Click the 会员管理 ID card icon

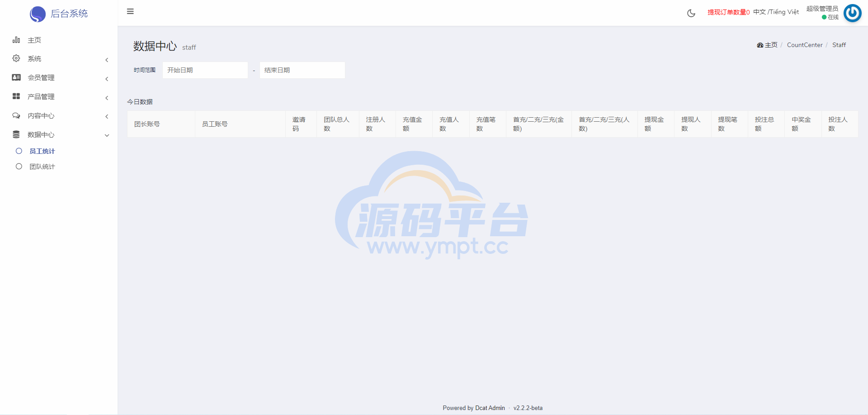(16, 77)
